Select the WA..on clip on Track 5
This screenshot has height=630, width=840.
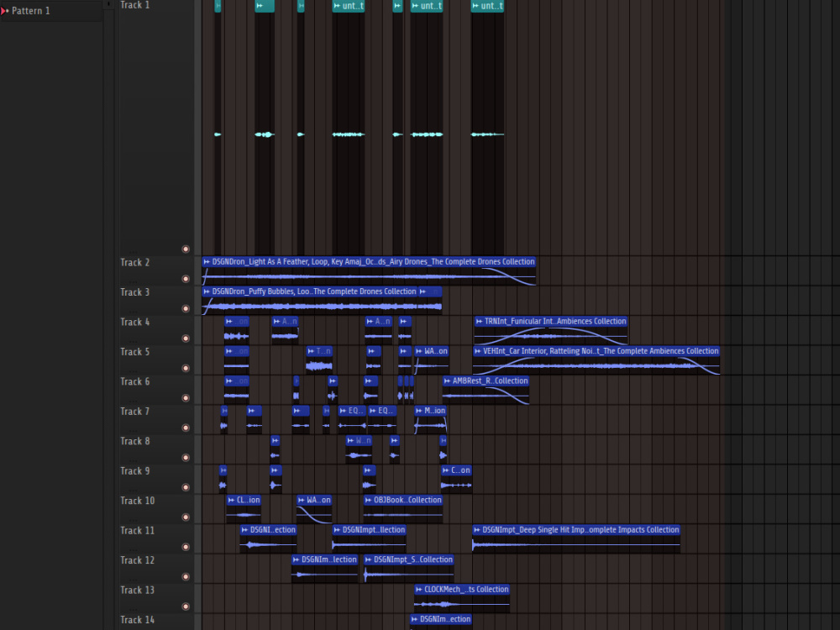(x=431, y=360)
